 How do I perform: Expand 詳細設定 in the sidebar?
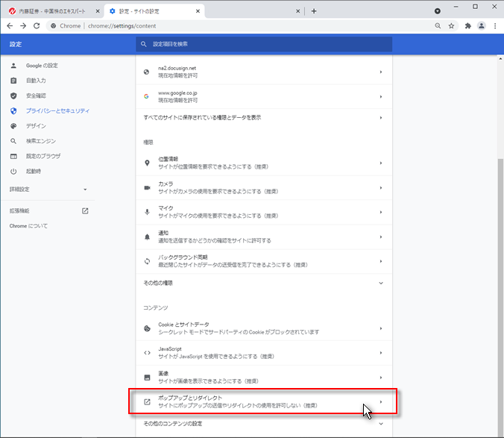[48, 190]
